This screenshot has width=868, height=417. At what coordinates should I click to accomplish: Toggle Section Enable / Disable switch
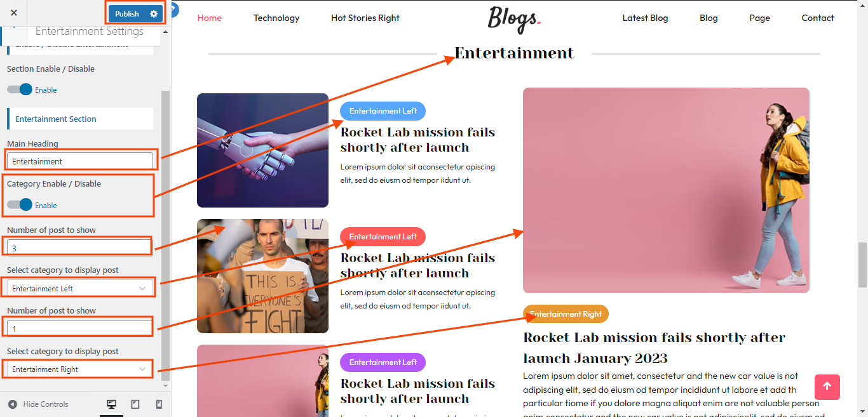(20, 89)
